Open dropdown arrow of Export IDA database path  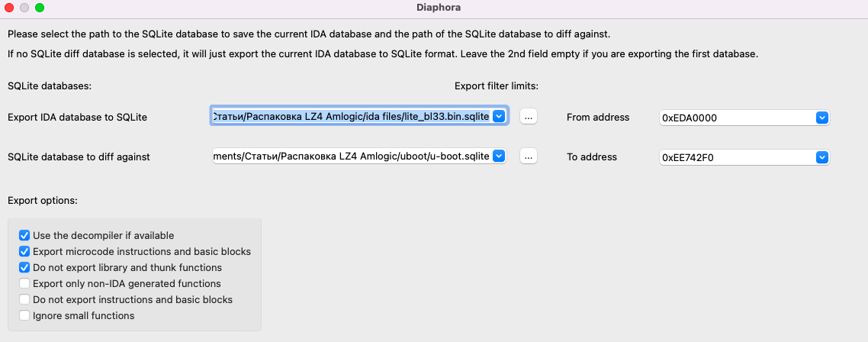pos(498,116)
